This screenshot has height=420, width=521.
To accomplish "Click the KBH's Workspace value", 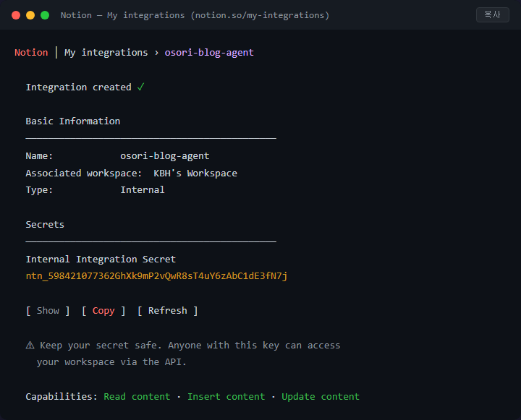I will coord(195,173).
